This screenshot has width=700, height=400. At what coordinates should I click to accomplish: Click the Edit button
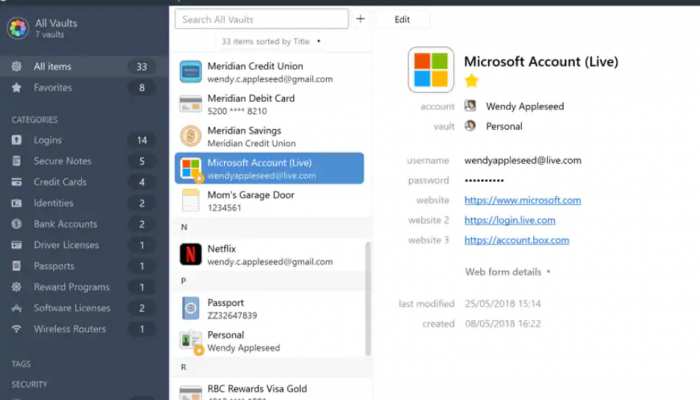coord(402,20)
